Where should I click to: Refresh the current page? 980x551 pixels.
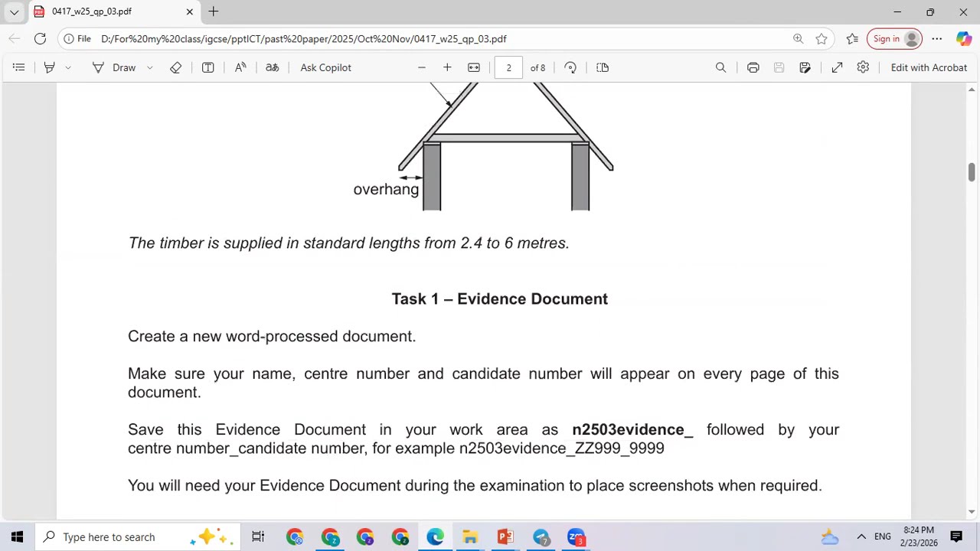coord(40,38)
